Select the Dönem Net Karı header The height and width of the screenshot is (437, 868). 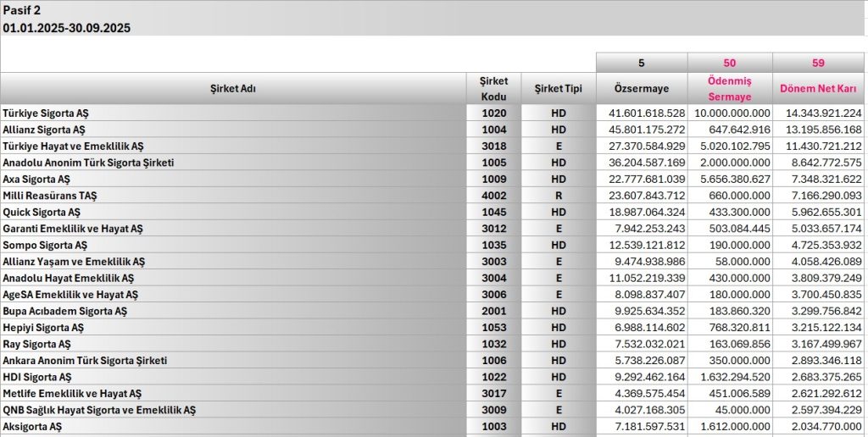click(x=819, y=88)
